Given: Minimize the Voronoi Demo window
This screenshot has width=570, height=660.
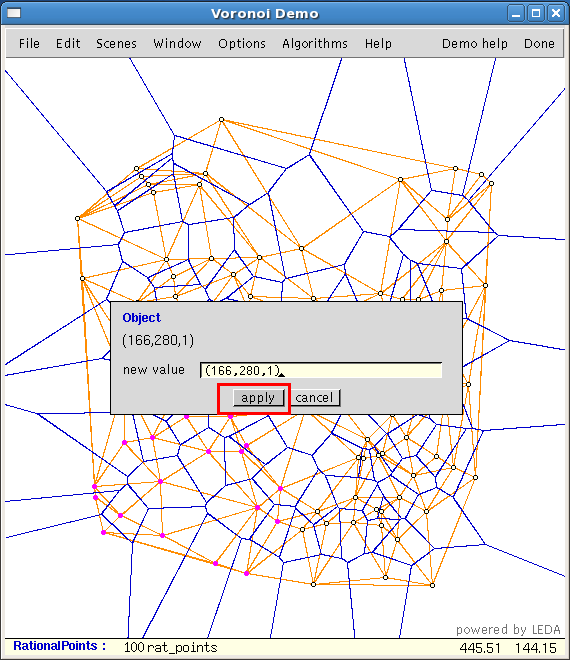Looking at the screenshot, I should [515, 13].
